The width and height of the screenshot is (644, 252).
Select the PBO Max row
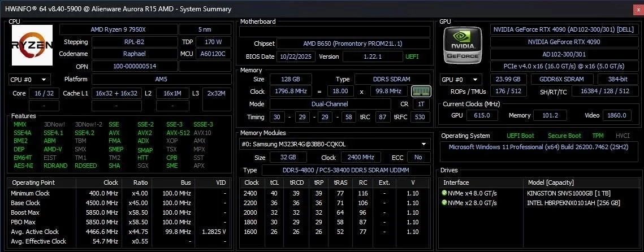pyautogui.click(x=119, y=222)
